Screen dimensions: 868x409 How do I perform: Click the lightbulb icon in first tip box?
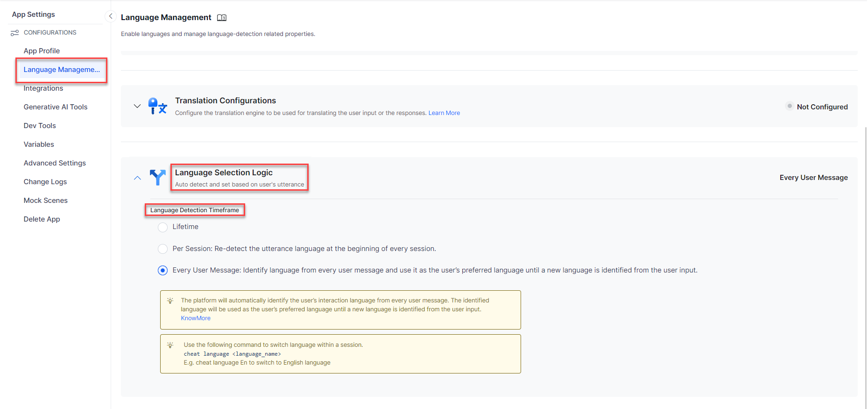(170, 301)
